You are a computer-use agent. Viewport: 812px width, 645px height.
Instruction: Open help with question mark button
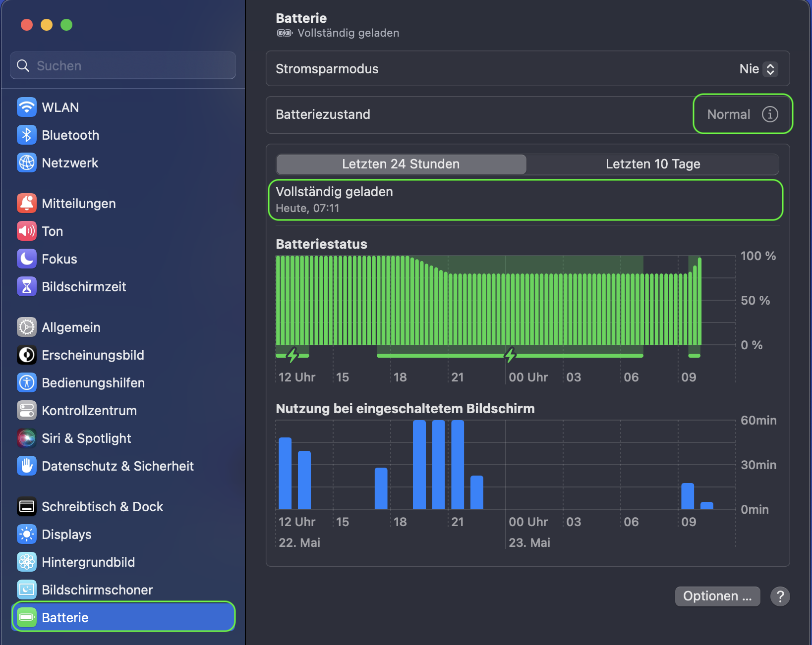(780, 596)
